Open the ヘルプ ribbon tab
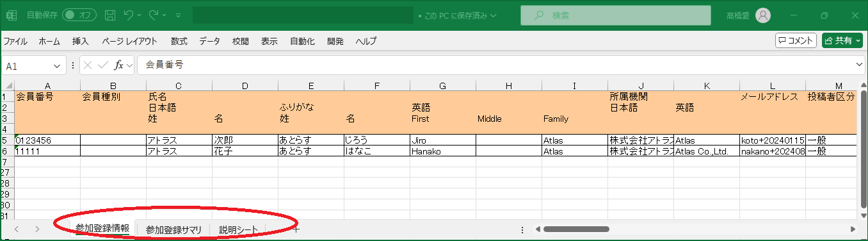 (366, 41)
